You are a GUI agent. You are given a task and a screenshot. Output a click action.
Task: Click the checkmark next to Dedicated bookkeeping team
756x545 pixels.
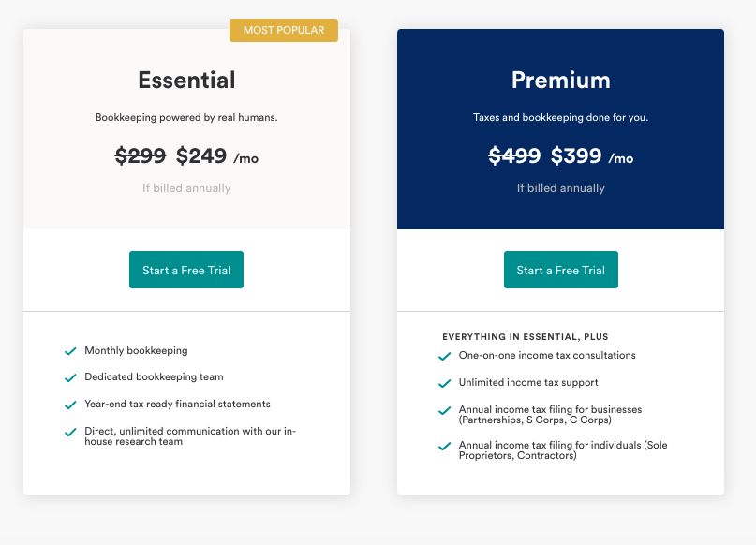pyautogui.click(x=70, y=377)
